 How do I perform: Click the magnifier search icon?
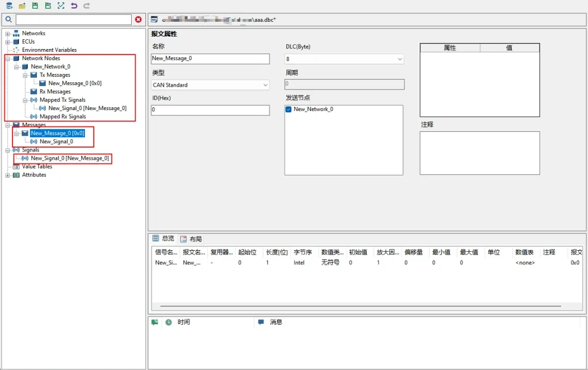(8, 20)
